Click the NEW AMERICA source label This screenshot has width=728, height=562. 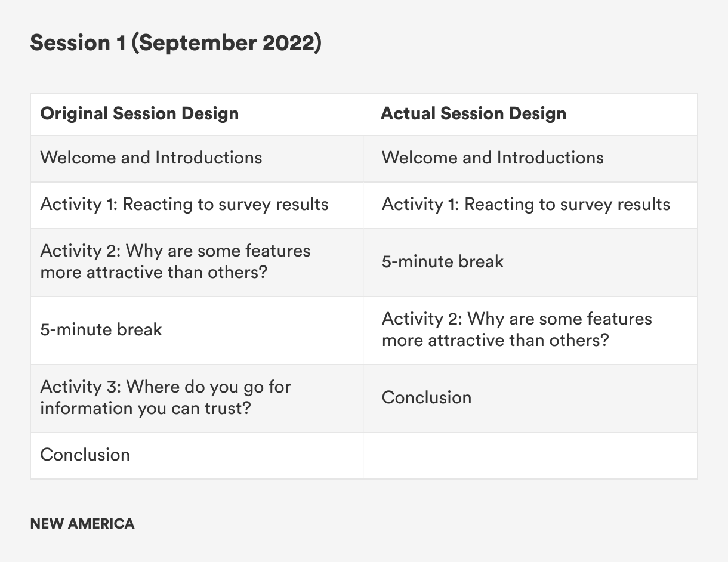point(82,524)
